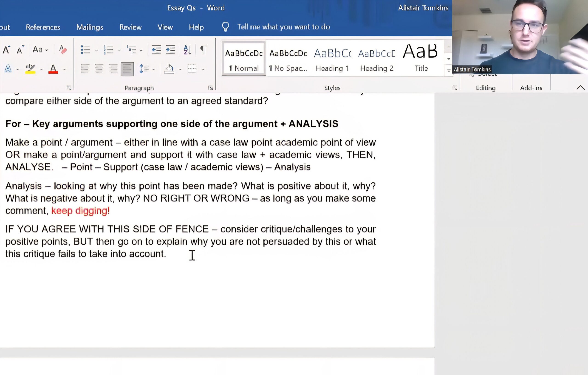Viewport: 588px width, 375px height.
Task: Click the Numbering list icon
Action: [x=108, y=50]
